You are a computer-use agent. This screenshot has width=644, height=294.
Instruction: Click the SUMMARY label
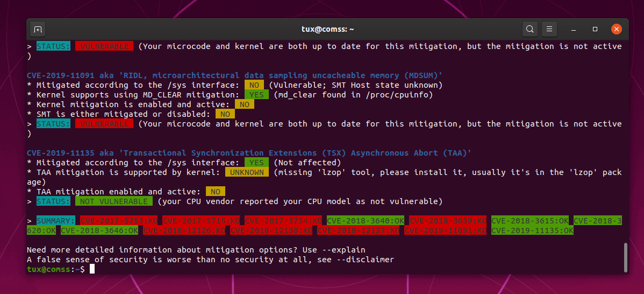[56, 221]
